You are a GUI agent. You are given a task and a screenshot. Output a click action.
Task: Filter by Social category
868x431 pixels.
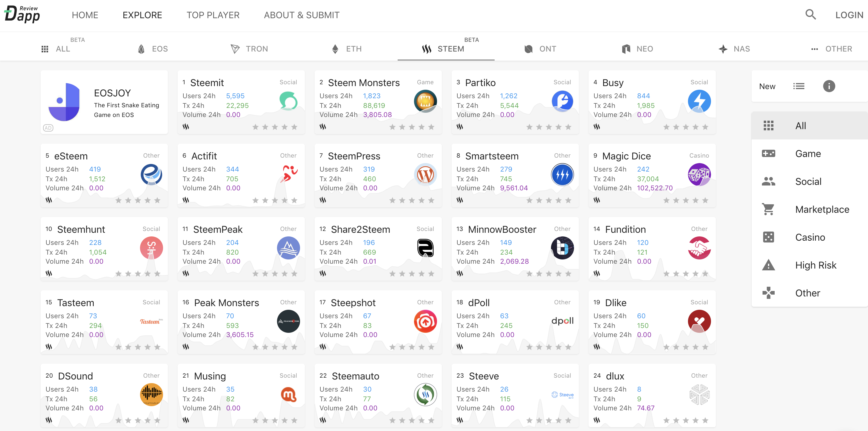[810, 182]
